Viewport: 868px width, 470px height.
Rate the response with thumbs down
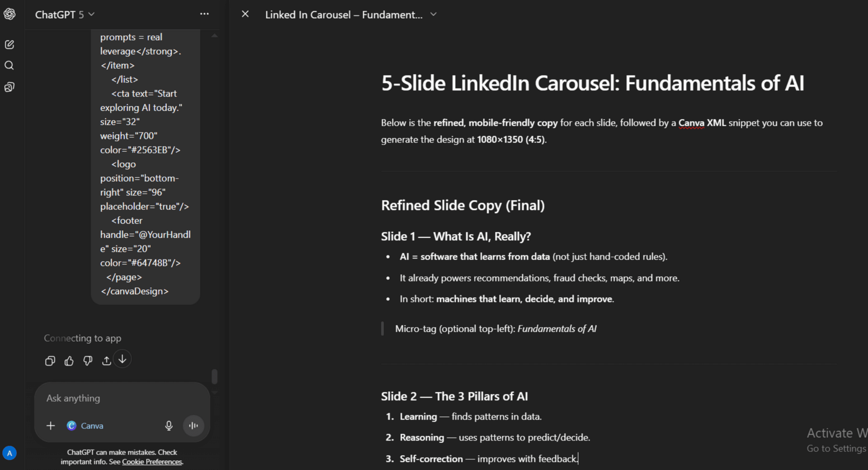88,360
